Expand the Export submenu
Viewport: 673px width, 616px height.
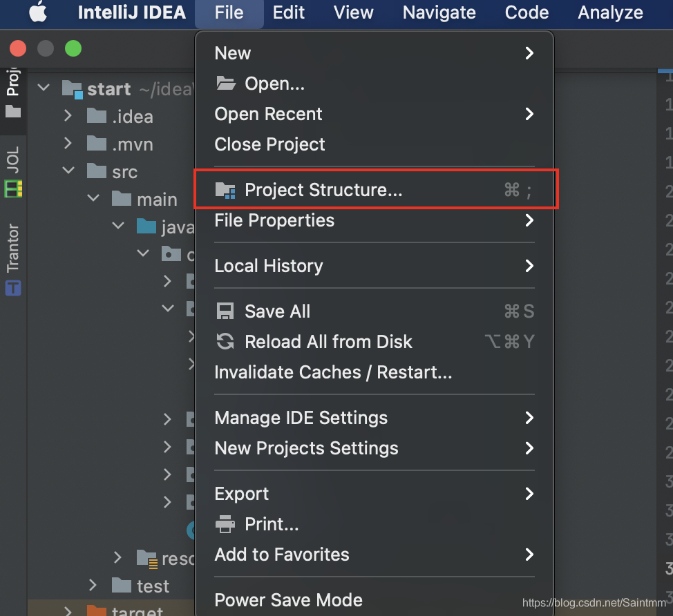[x=375, y=494]
